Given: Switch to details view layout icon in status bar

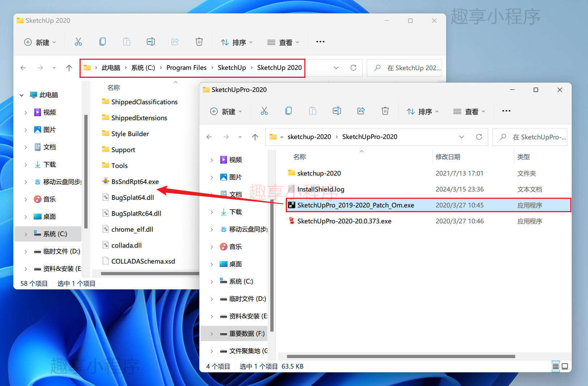Looking at the screenshot, I should coord(556,366).
